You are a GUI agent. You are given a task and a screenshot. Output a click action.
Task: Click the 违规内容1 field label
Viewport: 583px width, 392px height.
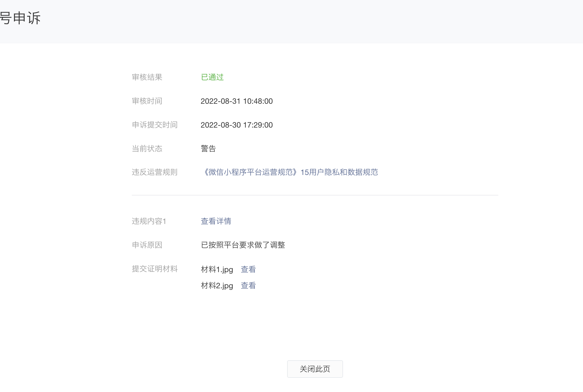149,221
